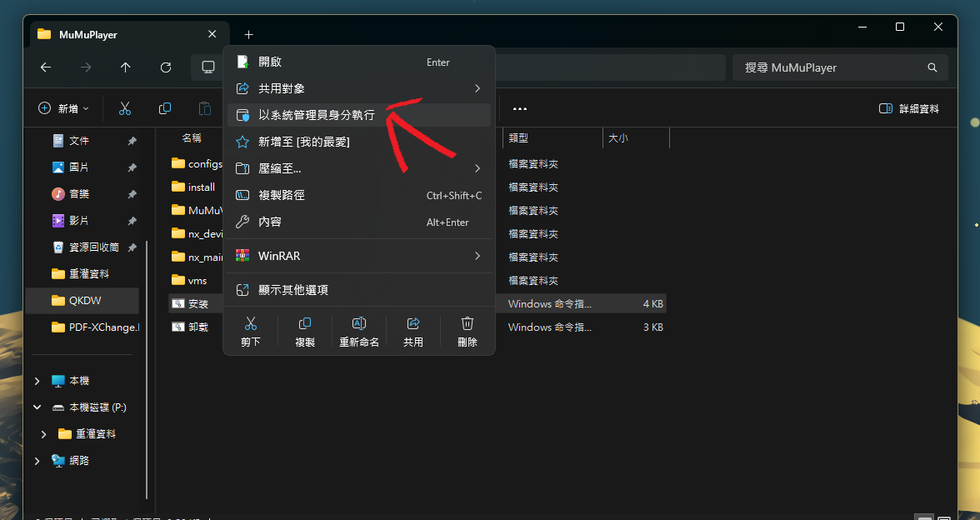Viewport: 980px width, 520px height.
Task: Go up one folder level arrow
Action: 126,67
